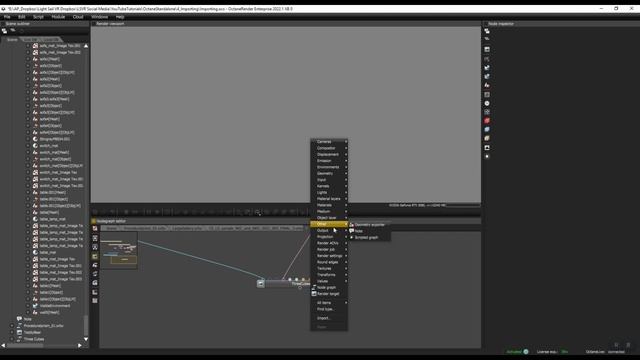The height and width of the screenshot is (360, 640).
Task: Open the Render settings submenu entry
Action: click(x=329, y=256)
